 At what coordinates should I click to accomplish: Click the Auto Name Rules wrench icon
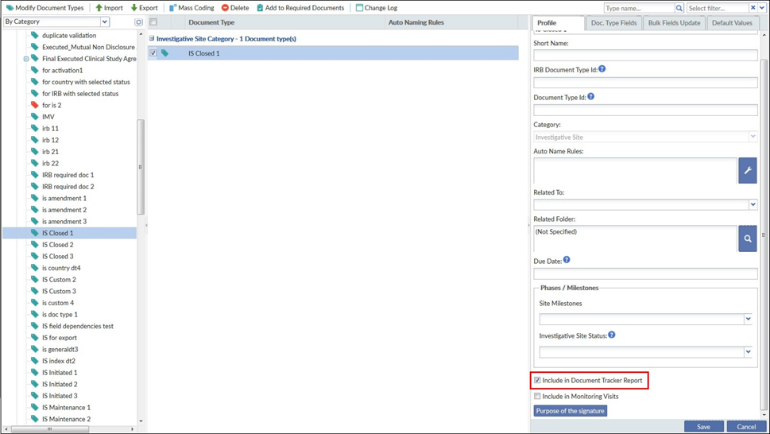[x=747, y=171]
